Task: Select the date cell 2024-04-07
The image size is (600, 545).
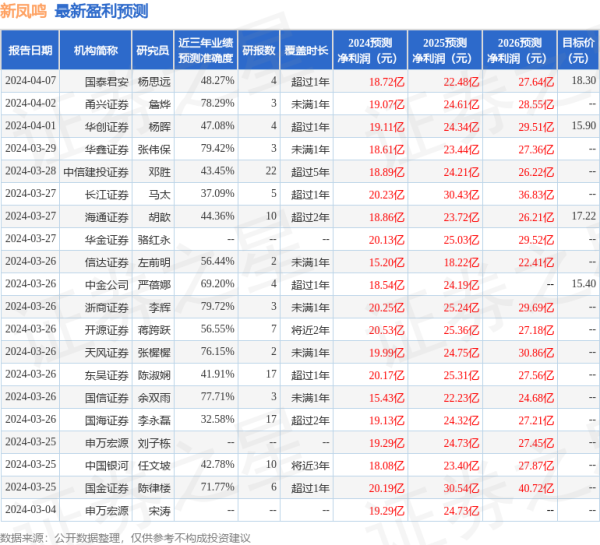Action: pyautogui.click(x=31, y=81)
